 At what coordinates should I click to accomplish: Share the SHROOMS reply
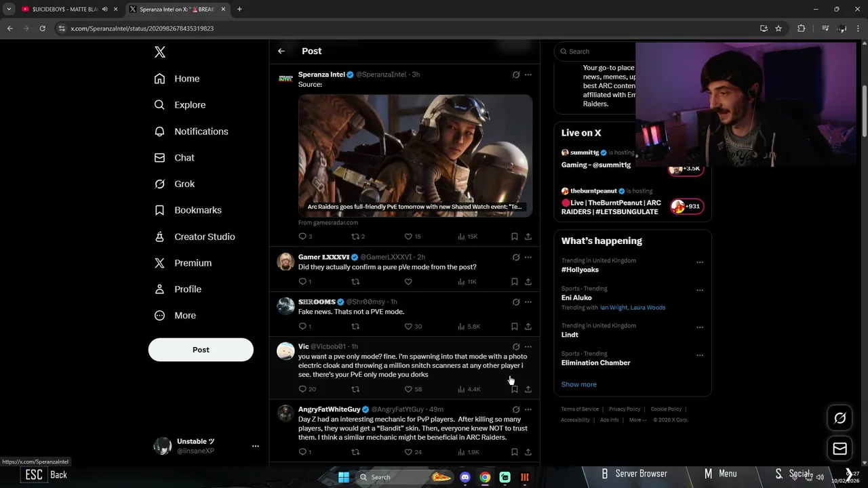click(x=528, y=326)
